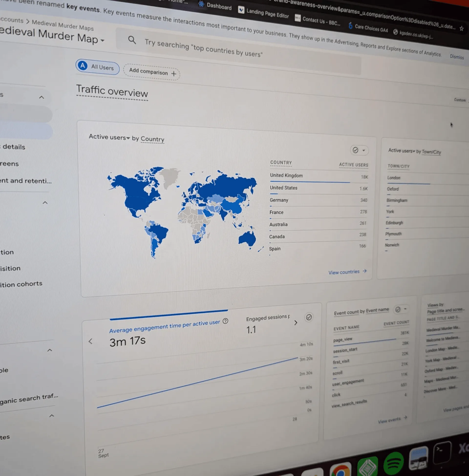Click the Medieval Murder Maps breadcrumb
The width and height of the screenshot is (469, 476).
pyautogui.click(x=63, y=25)
